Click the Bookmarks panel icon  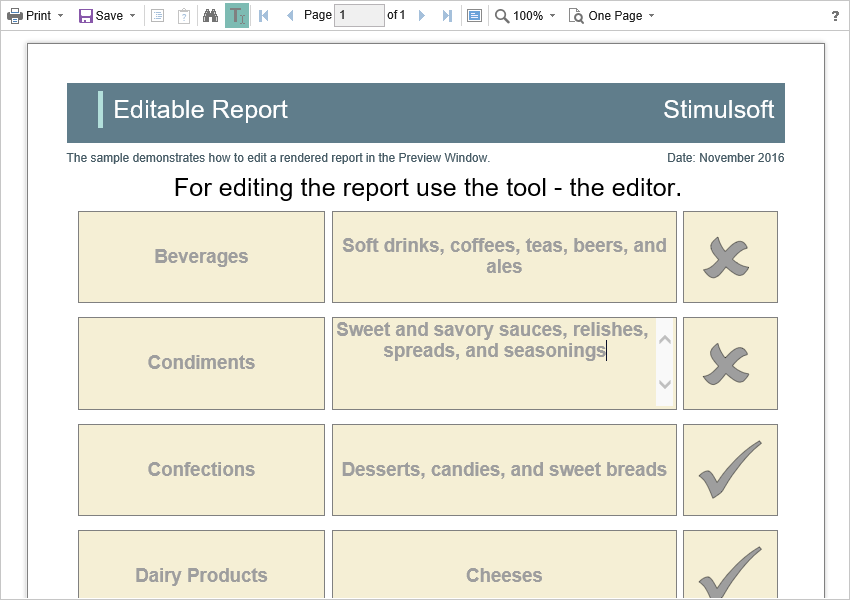(158, 16)
